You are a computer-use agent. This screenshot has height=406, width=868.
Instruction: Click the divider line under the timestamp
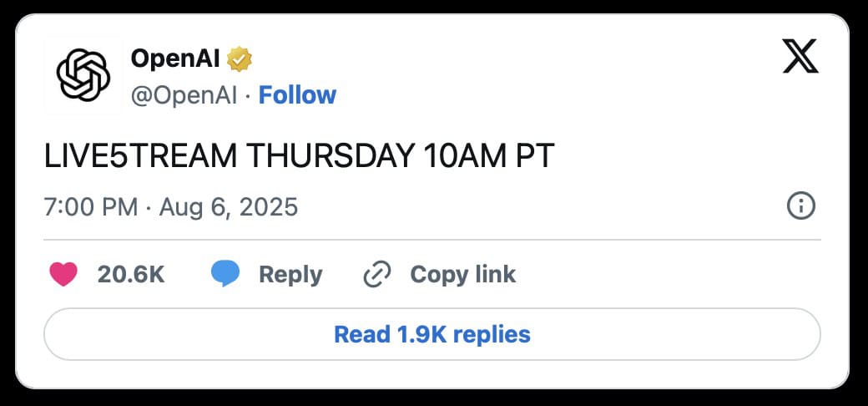tap(431, 240)
